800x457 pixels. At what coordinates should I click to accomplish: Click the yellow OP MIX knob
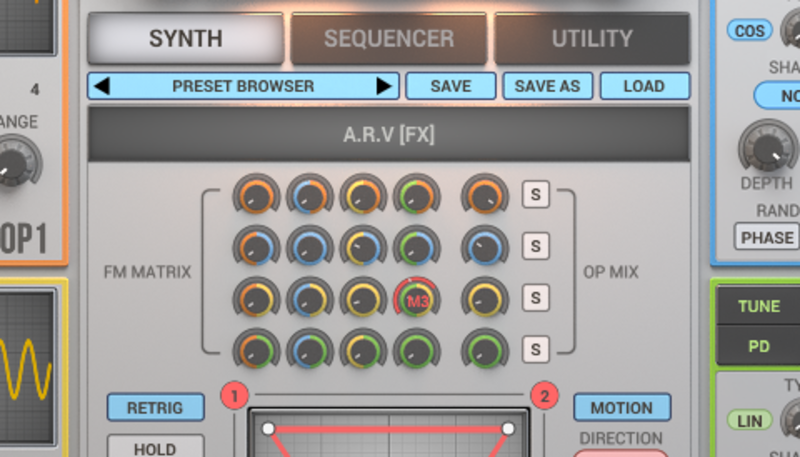[485, 298]
